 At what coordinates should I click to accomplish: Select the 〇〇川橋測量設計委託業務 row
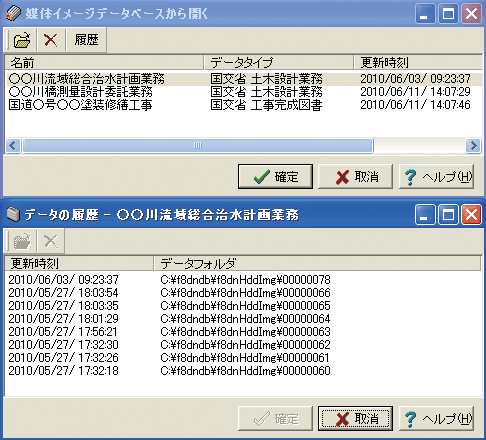244,92
